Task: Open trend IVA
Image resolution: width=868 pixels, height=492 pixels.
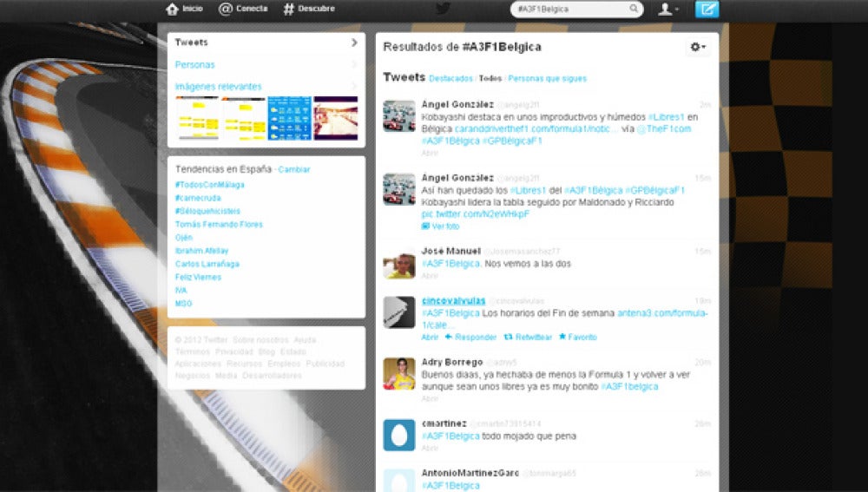Action: (x=181, y=291)
